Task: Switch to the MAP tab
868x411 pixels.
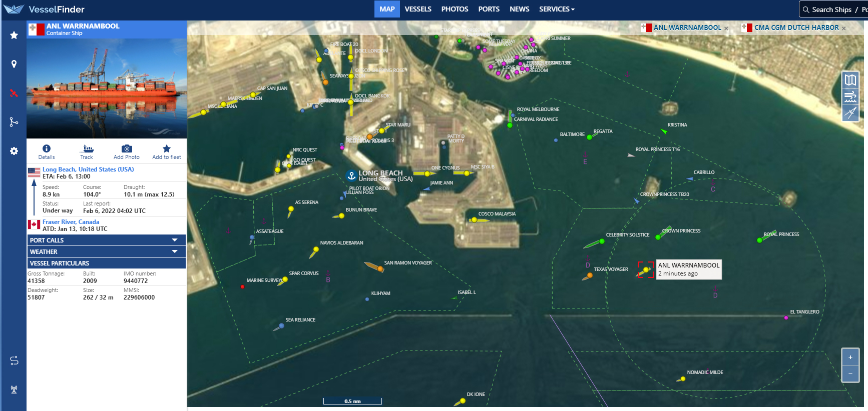Action: [387, 9]
